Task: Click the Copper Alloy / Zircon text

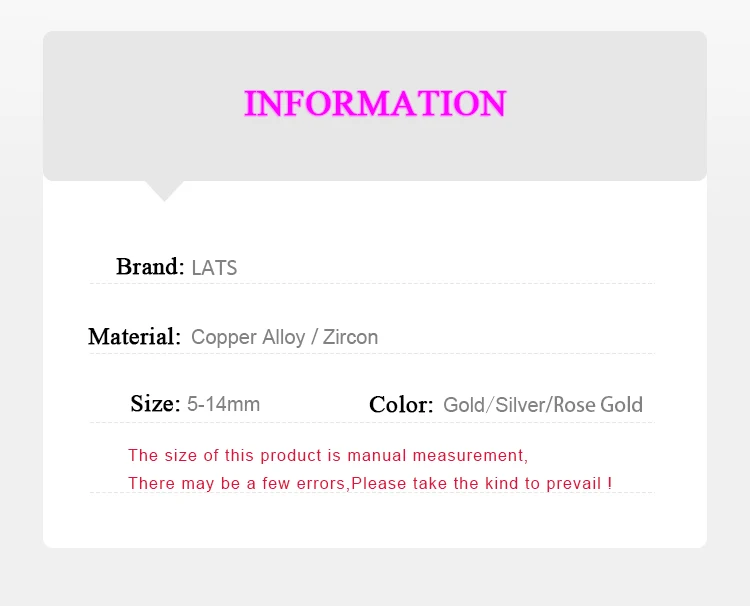Action: (x=285, y=338)
